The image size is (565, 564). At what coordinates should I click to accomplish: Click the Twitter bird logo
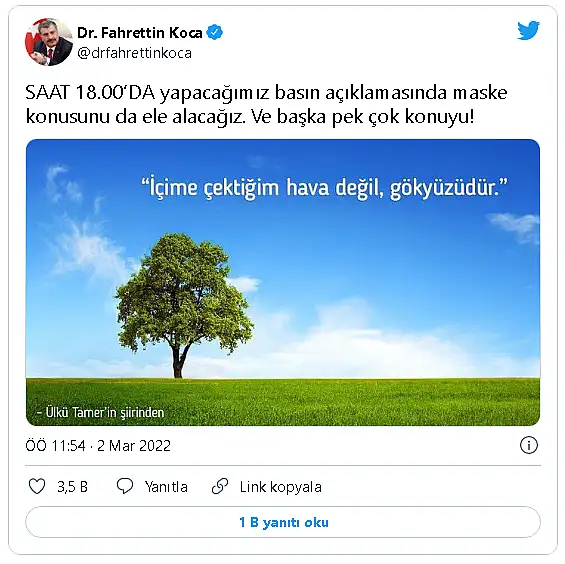point(528,31)
